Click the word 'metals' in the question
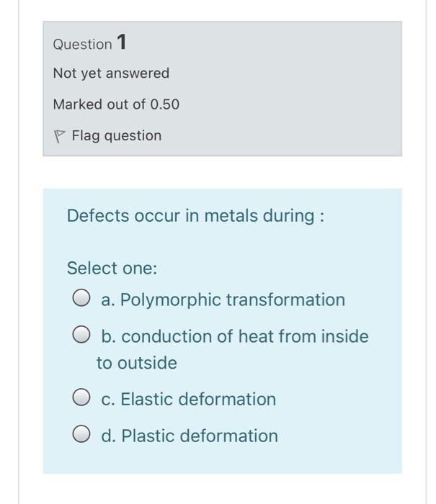The height and width of the screenshot is (504, 436). coord(238,216)
